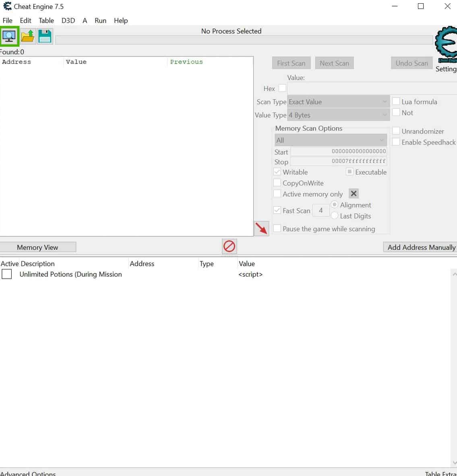457x476 pixels.
Task: Click Add Address Manually button
Action: [421, 247]
